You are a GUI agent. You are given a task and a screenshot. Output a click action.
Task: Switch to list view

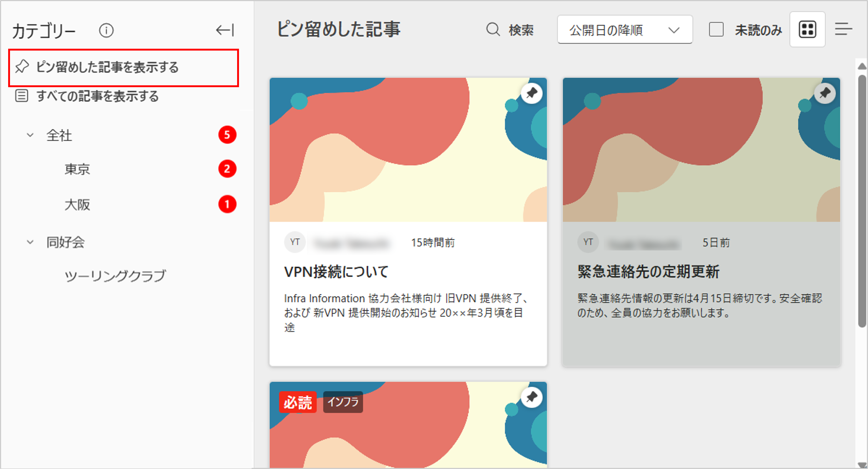(x=844, y=29)
